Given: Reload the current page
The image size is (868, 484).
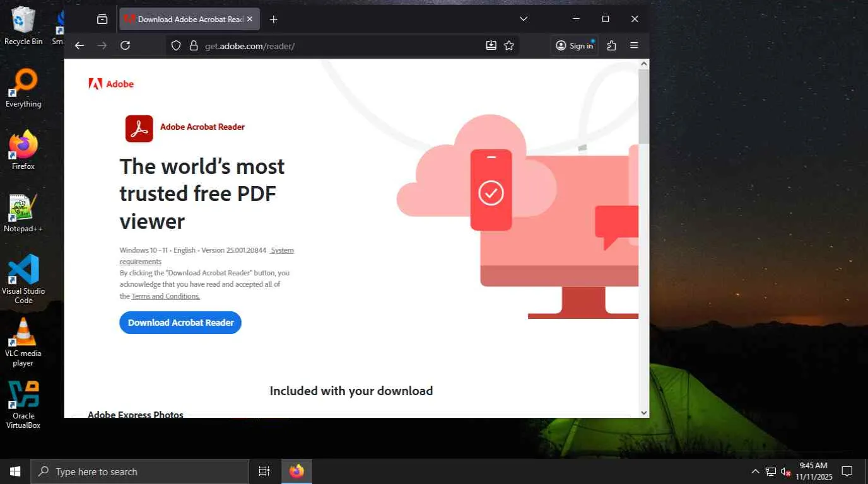Looking at the screenshot, I should pyautogui.click(x=125, y=45).
